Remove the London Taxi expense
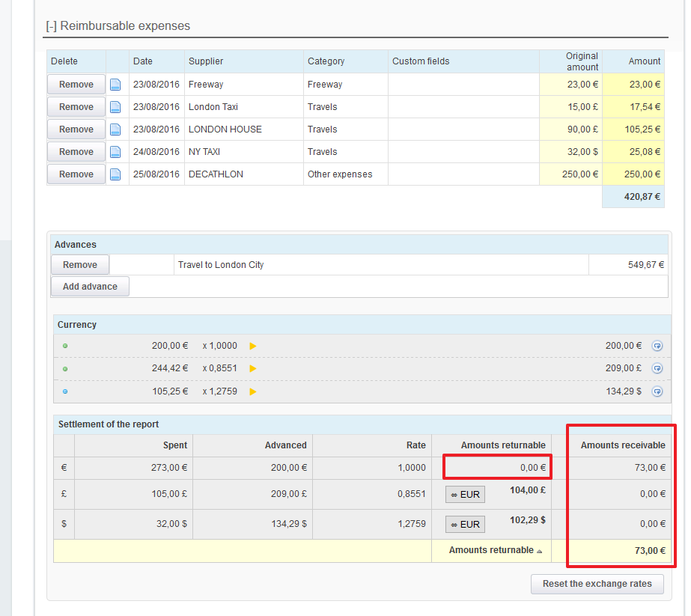The height and width of the screenshot is (616, 691). [x=76, y=106]
